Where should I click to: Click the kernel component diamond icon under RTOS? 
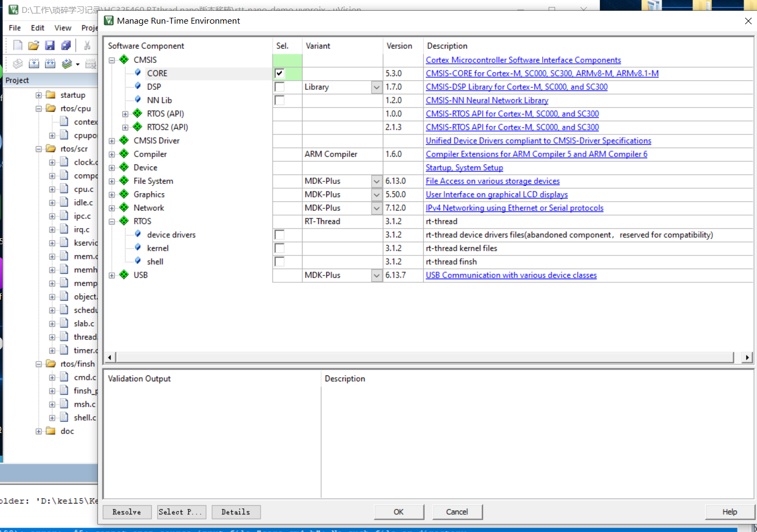pos(138,248)
